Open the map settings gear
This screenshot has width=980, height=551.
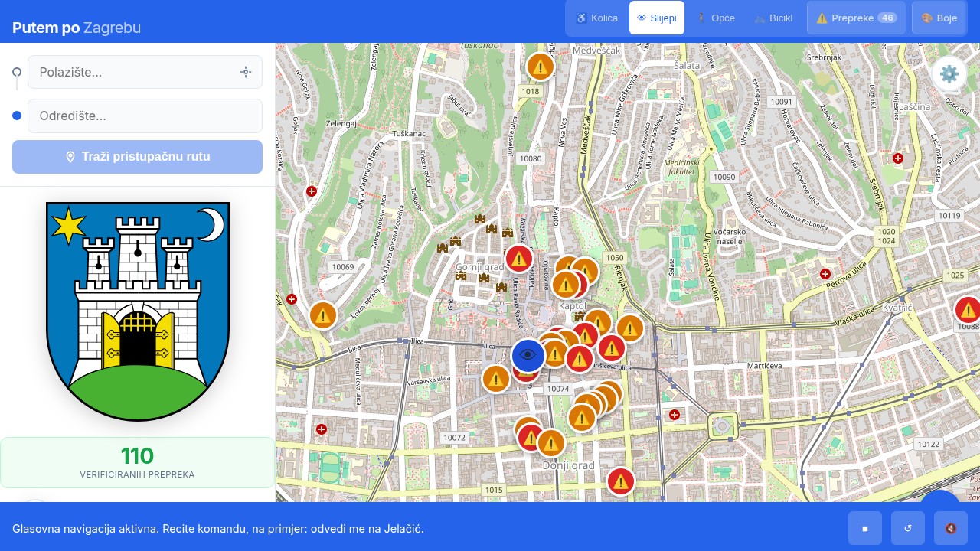click(949, 74)
